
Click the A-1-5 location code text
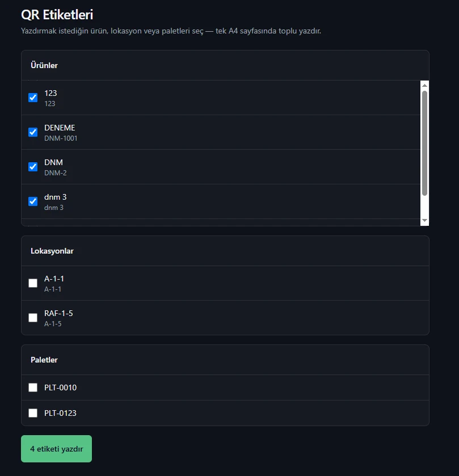53,324
